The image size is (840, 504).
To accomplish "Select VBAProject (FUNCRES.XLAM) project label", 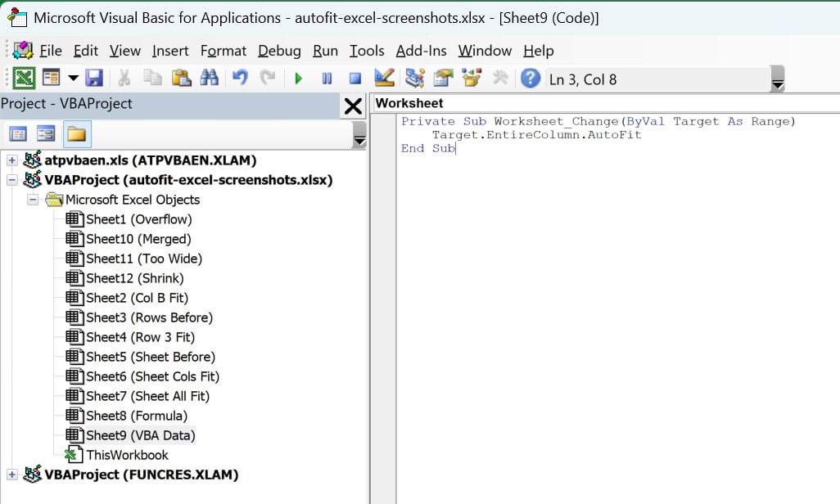I will coord(142,475).
